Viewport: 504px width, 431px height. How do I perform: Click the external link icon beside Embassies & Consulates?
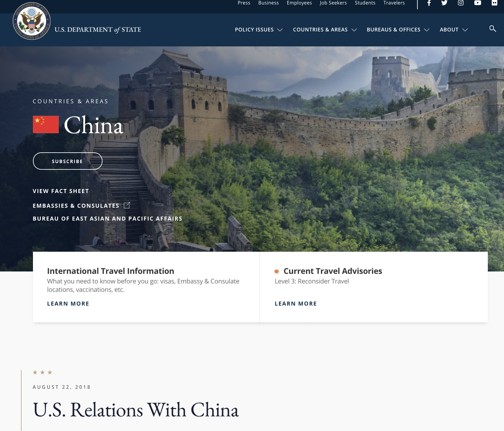pos(127,205)
